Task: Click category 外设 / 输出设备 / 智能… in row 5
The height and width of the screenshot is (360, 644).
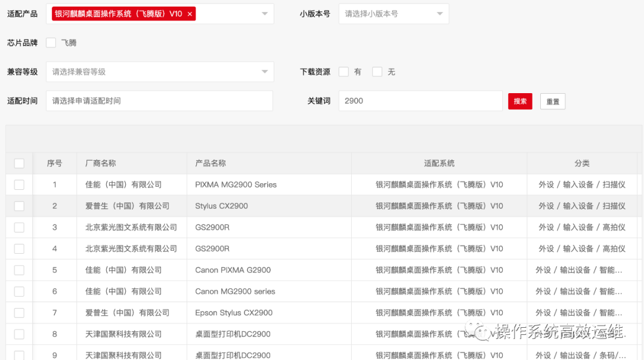Action: point(579,270)
